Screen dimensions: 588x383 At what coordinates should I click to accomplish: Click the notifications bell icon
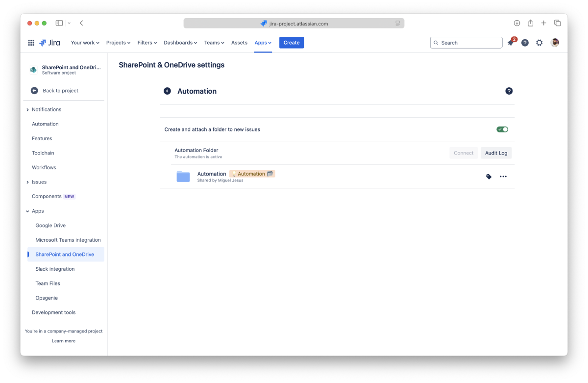pos(511,43)
